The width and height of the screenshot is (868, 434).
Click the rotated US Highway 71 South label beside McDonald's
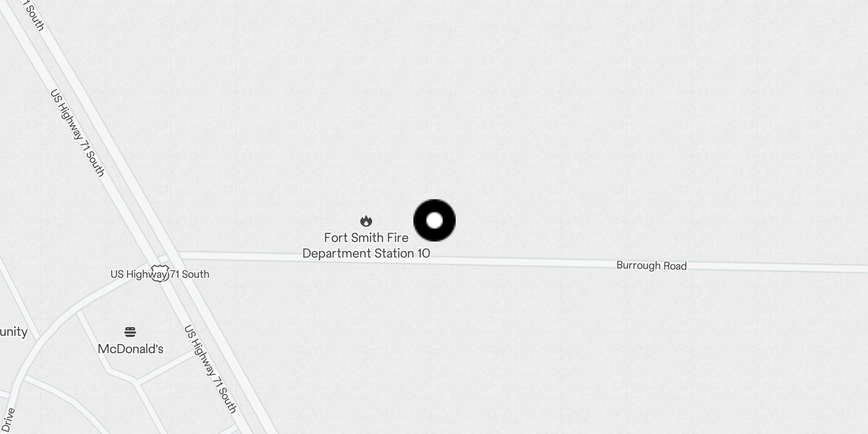pos(210,369)
